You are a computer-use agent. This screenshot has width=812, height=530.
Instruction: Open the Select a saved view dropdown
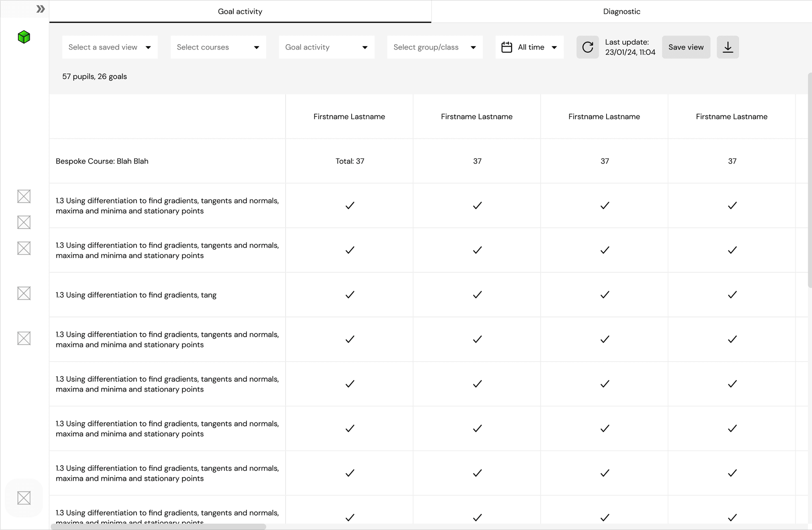(x=110, y=47)
